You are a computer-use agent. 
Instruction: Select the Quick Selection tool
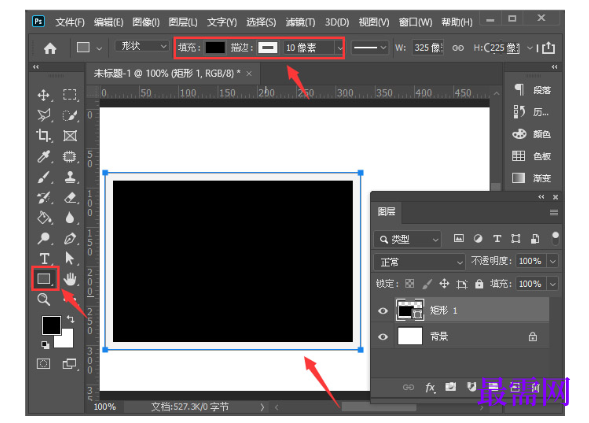(x=70, y=115)
